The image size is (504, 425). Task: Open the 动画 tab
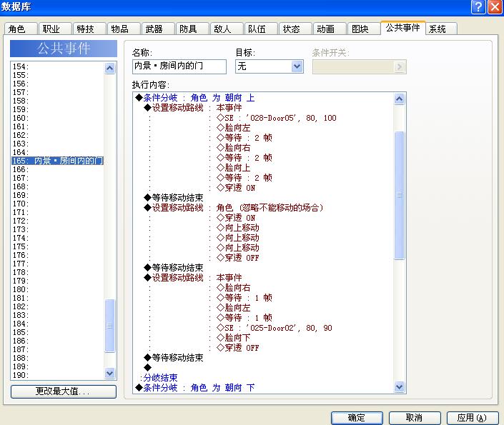tap(330, 29)
